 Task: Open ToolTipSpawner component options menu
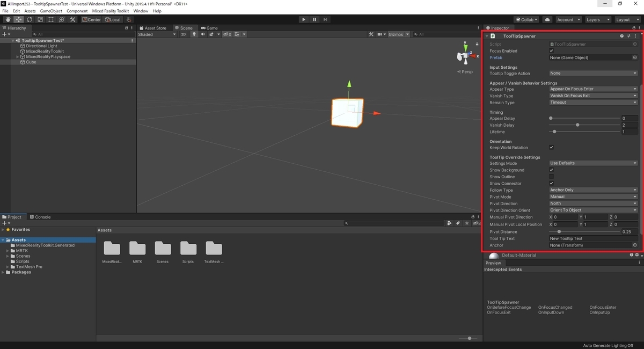[x=635, y=36]
